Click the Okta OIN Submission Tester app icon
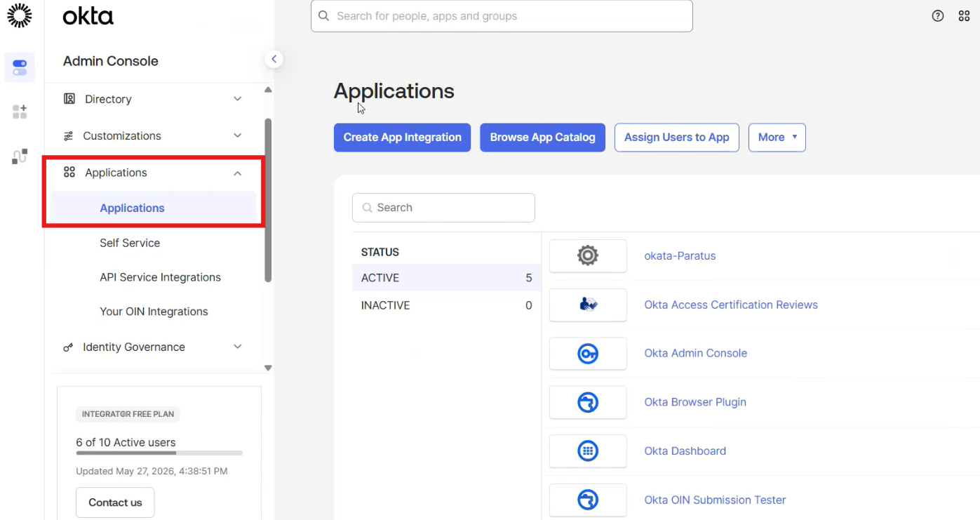The height and width of the screenshot is (520, 980). [x=588, y=500]
